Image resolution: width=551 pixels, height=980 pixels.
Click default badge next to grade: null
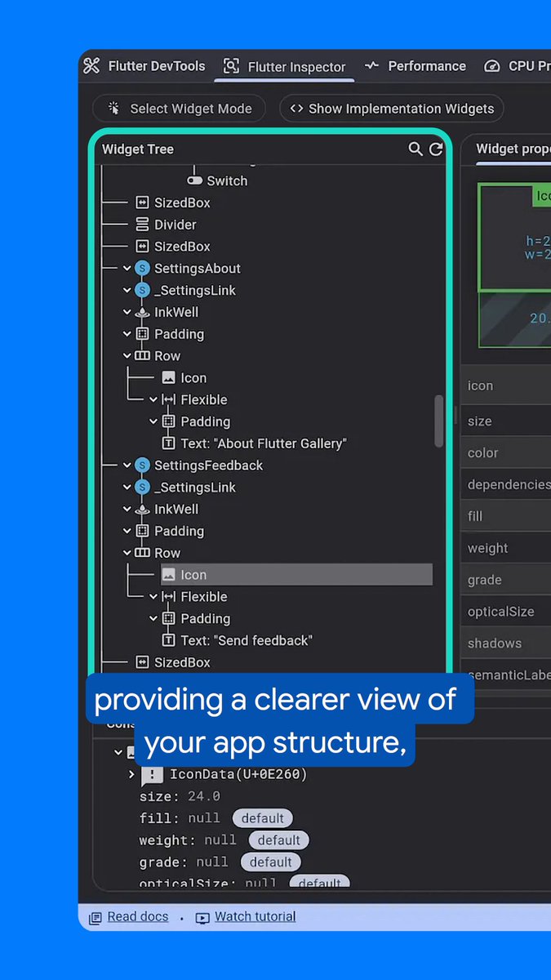271,862
